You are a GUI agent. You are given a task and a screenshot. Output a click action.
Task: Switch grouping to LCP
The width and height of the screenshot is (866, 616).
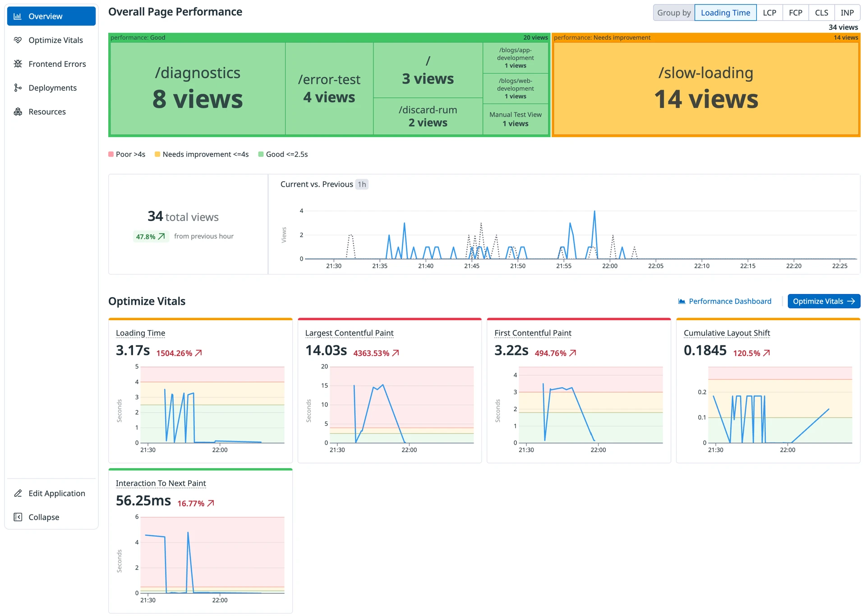(x=769, y=13)
